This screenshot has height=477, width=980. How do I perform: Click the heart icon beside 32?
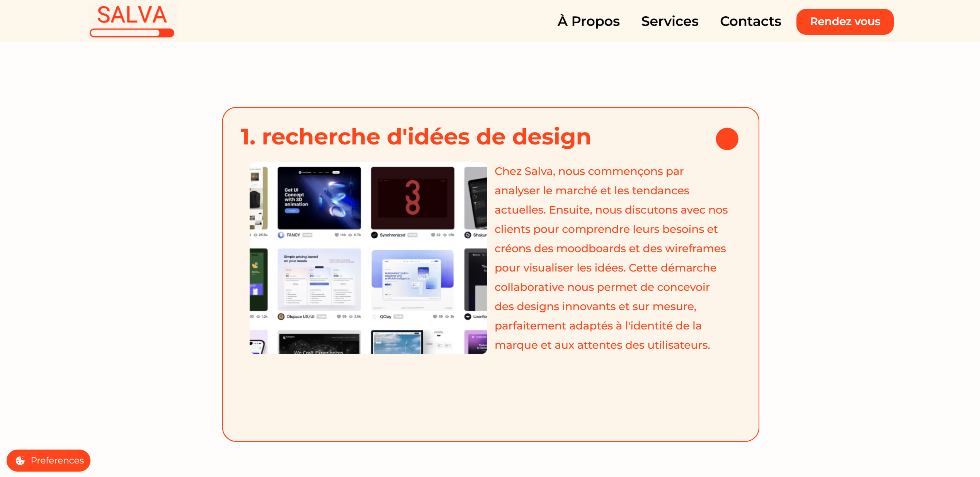pyautogui.click(x=433, y=235)
